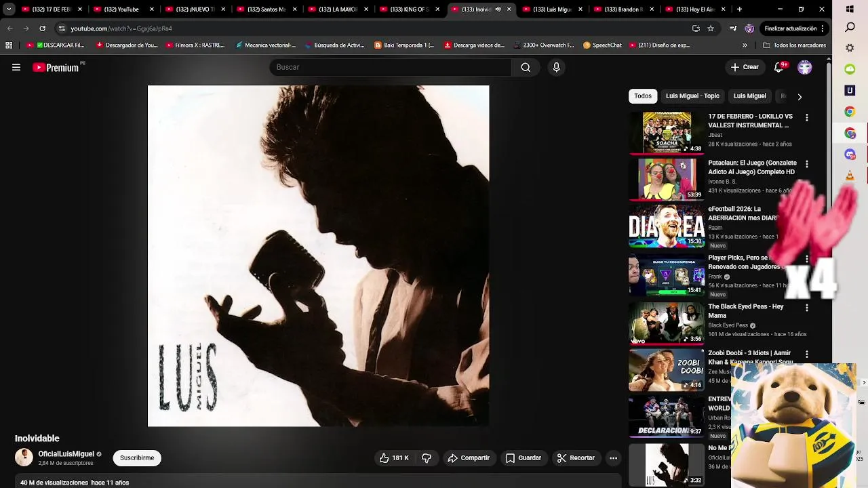
Task: Bookmark this page with the star icon
Action: (711, 28)
